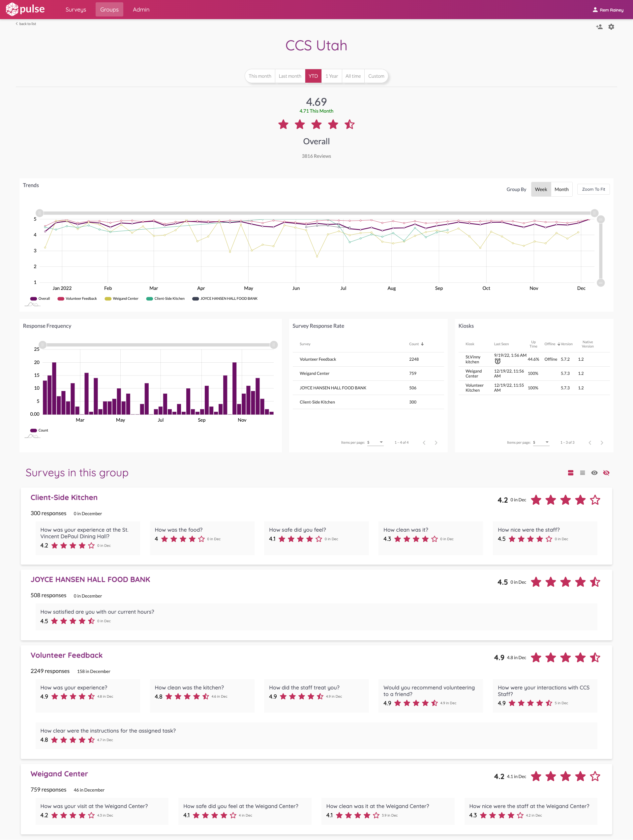Switch trends grouping to Month

click(x=561, y=189)
